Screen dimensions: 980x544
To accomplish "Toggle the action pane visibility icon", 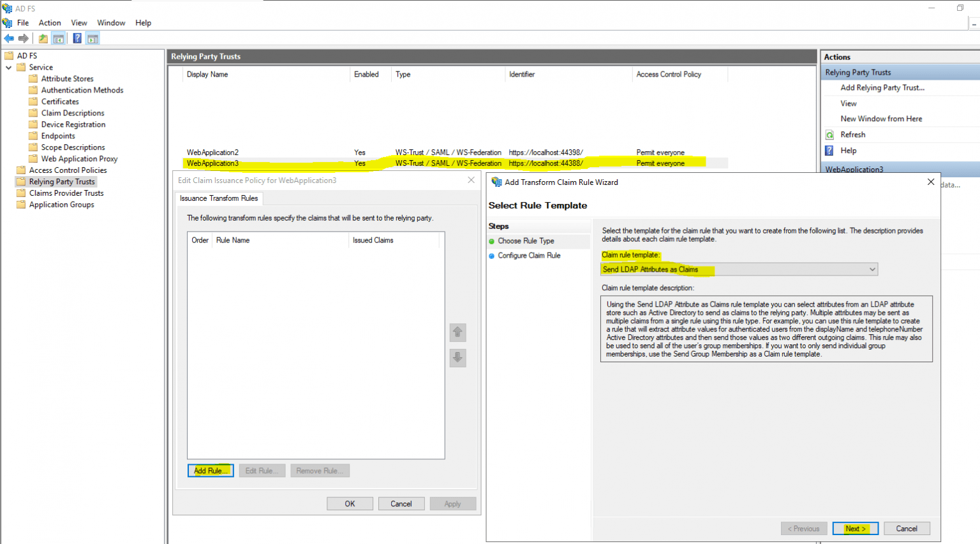I will (93, 38).
